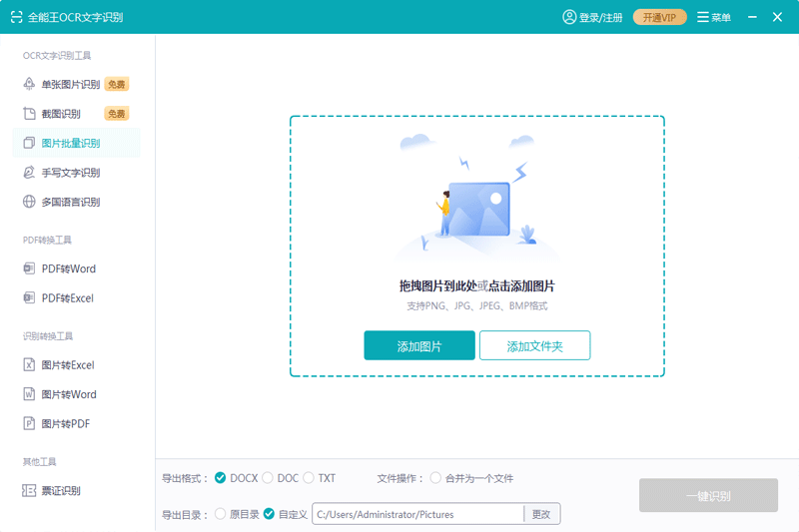Screen dimensions: 799x532
Task: Open PDF转Word tool icon
Action: (x=29, y=268)
